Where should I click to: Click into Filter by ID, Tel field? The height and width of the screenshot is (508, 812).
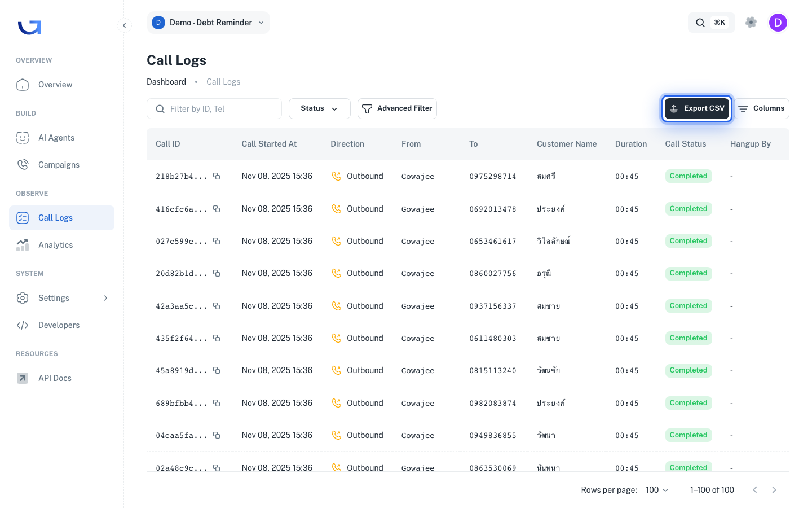point(214,109)
